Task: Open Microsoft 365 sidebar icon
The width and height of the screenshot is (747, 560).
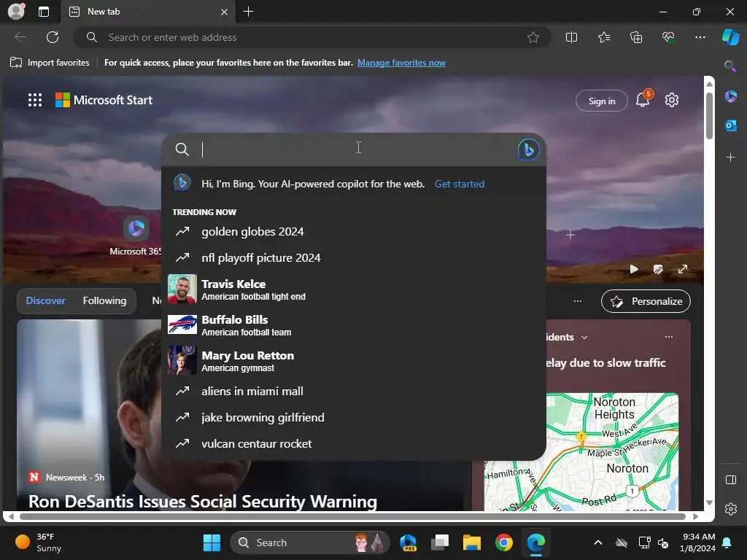Action: click(x=730, y=97)
